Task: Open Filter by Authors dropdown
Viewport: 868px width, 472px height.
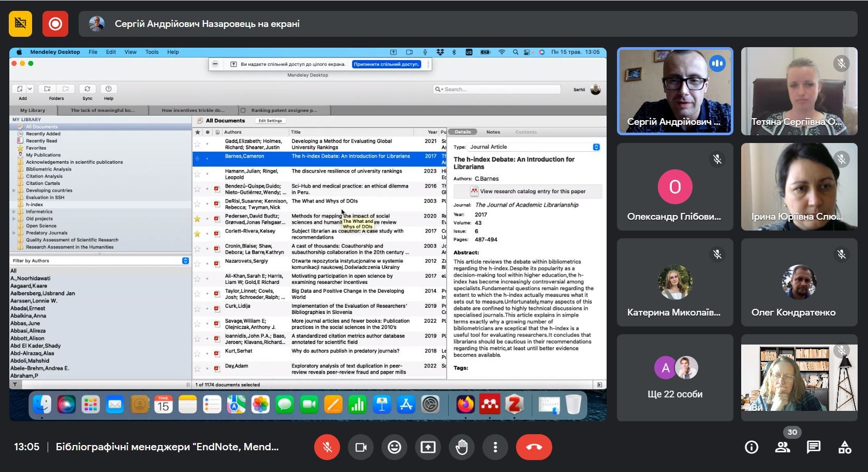Action: pos(185,261)
